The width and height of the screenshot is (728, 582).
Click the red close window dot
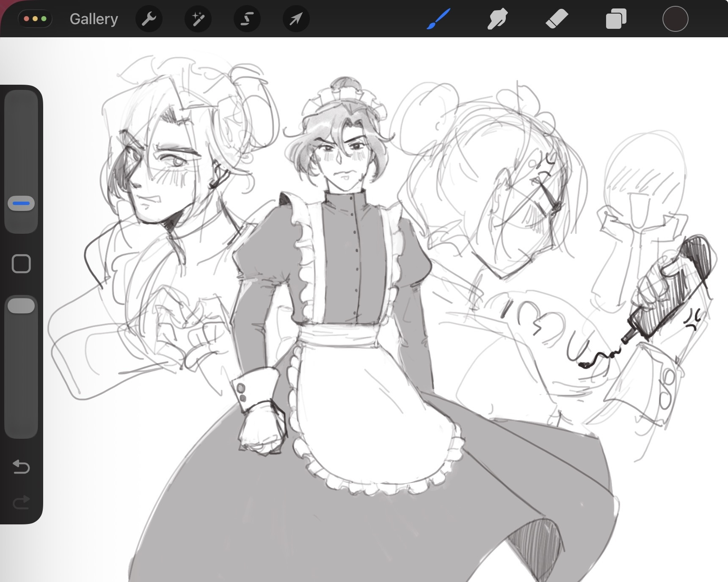(27, 19)
